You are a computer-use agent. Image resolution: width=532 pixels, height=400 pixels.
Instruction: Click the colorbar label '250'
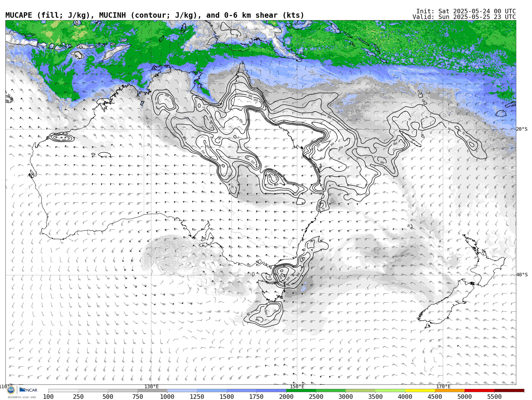(x=78, y=397)
